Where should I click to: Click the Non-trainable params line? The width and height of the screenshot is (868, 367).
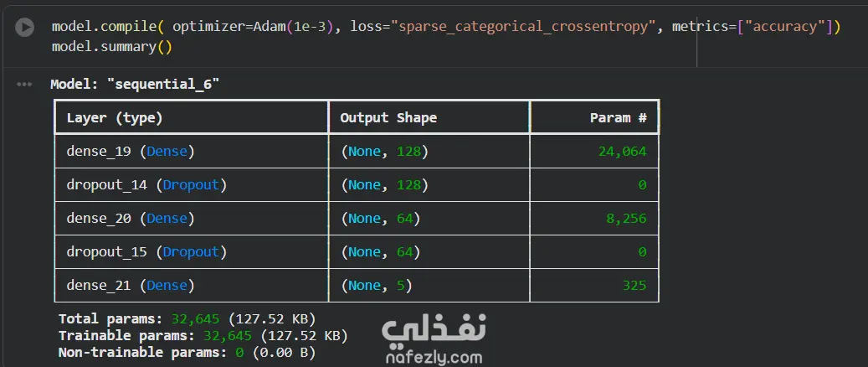[x=187, y=353]
